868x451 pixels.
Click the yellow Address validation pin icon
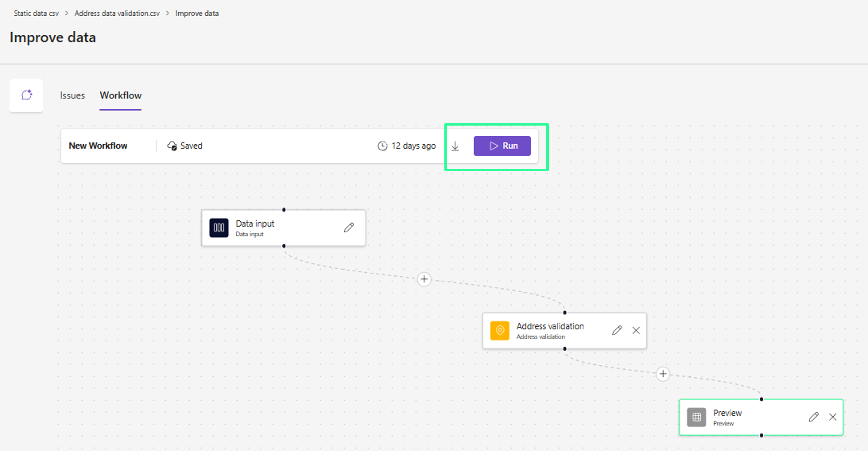(500, 330)
